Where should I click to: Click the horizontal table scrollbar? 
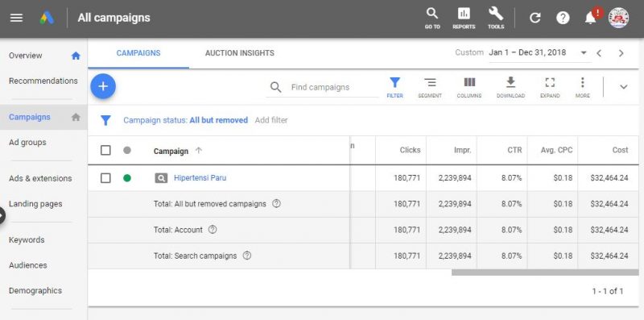pyautogui.click(x=545, y=272)
